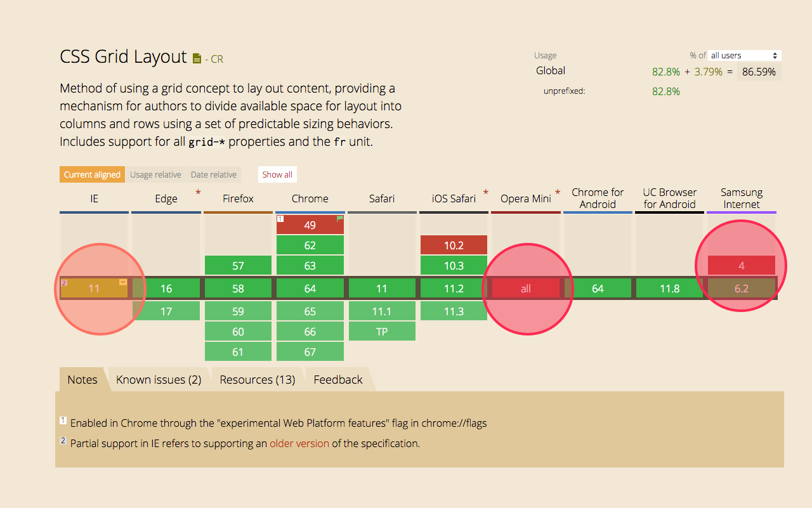This screenshot has height=508, width=812.
Task: Click the IE browser column header
Action: [x=94, y=199]
